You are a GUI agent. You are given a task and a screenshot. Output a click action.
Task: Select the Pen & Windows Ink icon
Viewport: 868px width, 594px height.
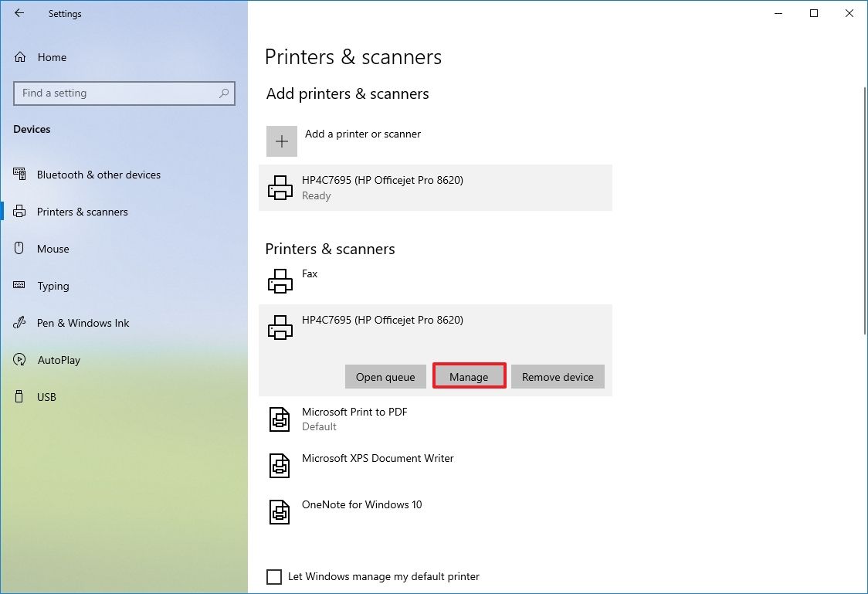[x=19, y=323]
